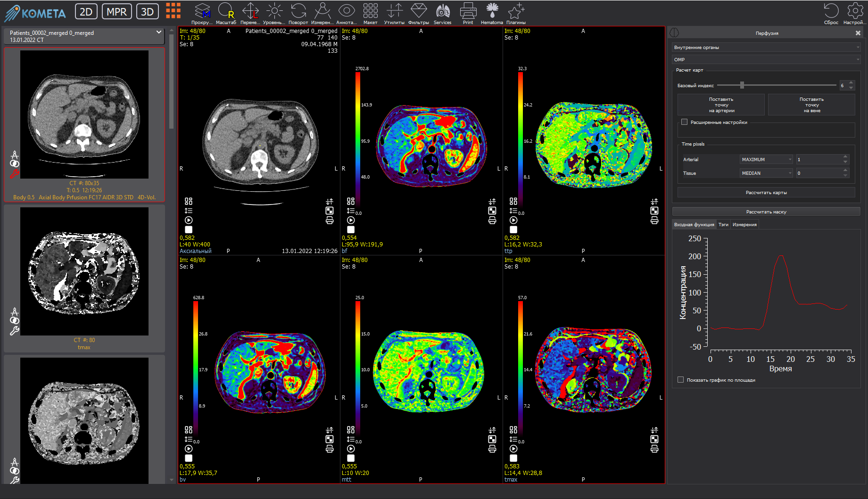
Task: Increase the Базовый индекс stepper value
Action: pyautogui.click(x=851, y=83)
